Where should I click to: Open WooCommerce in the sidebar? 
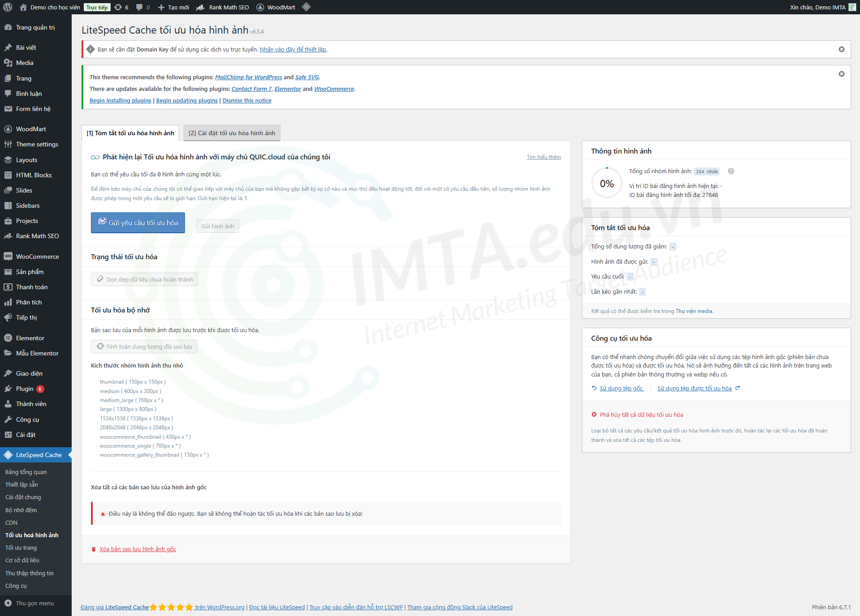[36, 257]
